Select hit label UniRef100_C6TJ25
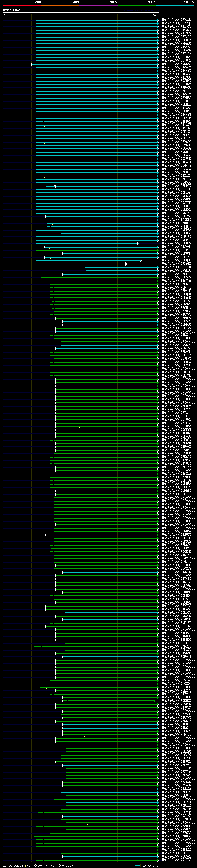The width and height of the screenshot is (197, 868). click(x=177, y=37)
